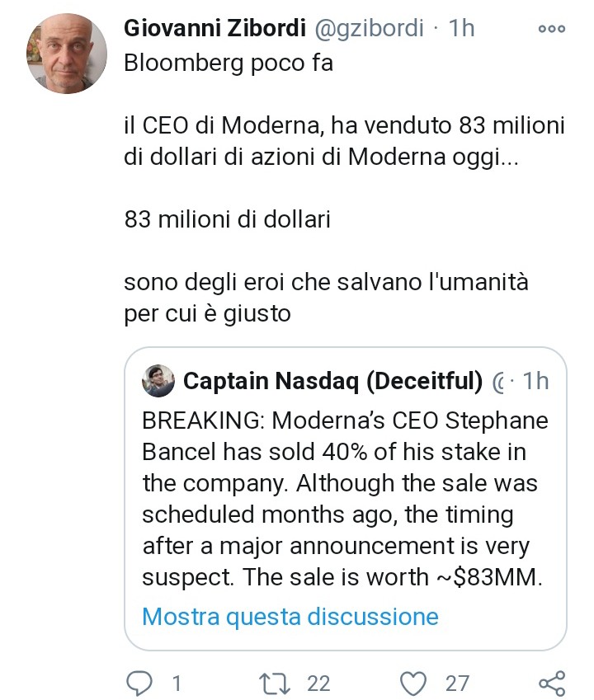This screenshot has height=700, width=594.
Task: Click the quoted tweet's 1h timestamp
Action: pos(535,380)
